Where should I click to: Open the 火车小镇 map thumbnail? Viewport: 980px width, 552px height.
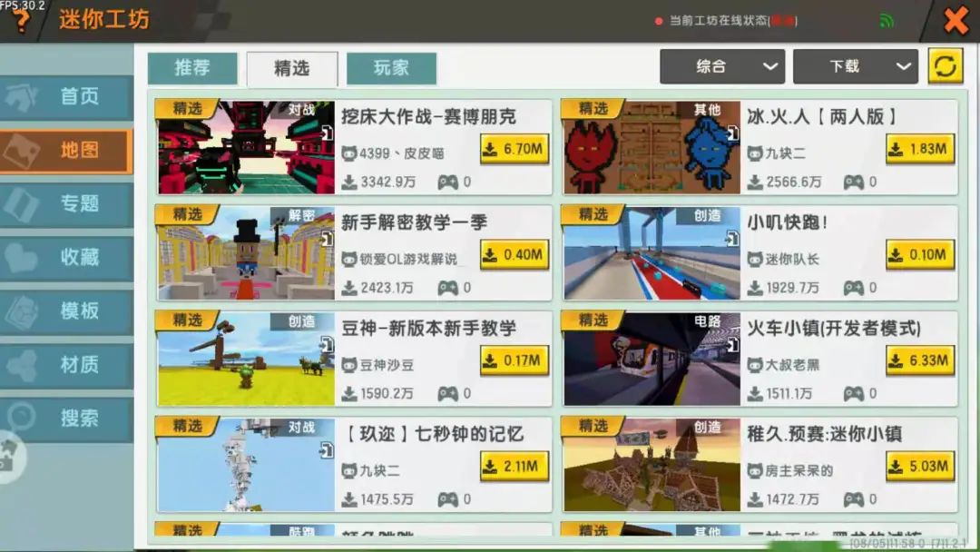[x=652, y=360]
